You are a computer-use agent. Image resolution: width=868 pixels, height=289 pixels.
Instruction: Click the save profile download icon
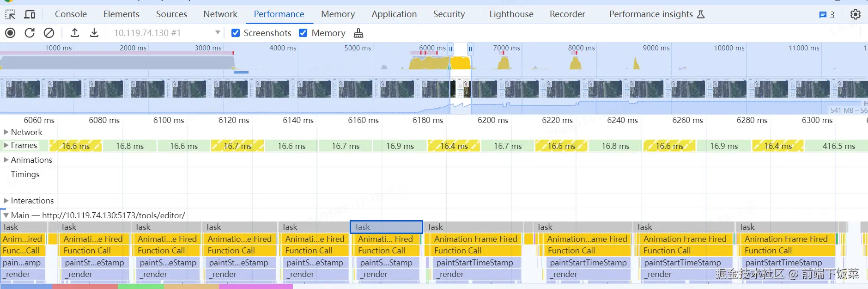tap(94, 33)
